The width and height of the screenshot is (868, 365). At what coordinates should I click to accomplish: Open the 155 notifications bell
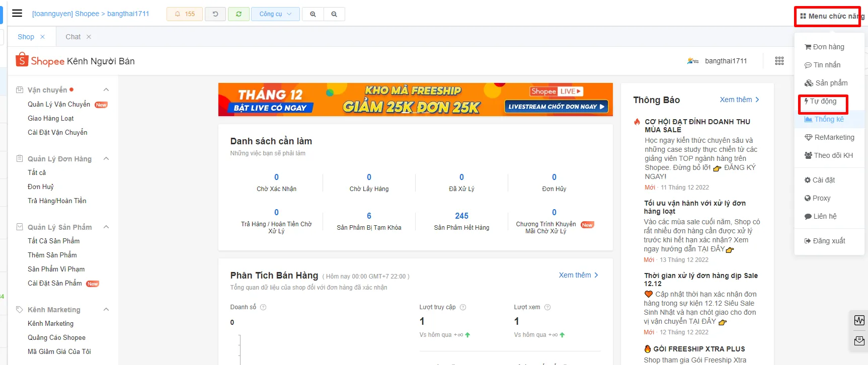pyautogui.click(x=185, y=14)
